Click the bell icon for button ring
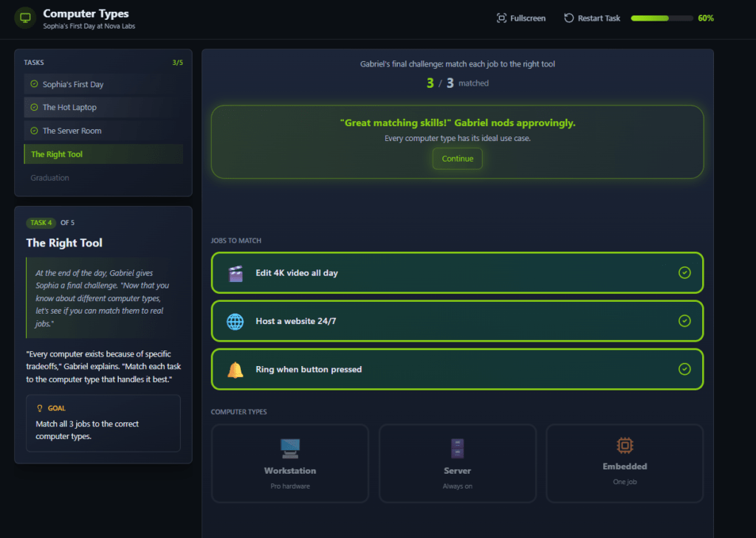 [236, 369]
